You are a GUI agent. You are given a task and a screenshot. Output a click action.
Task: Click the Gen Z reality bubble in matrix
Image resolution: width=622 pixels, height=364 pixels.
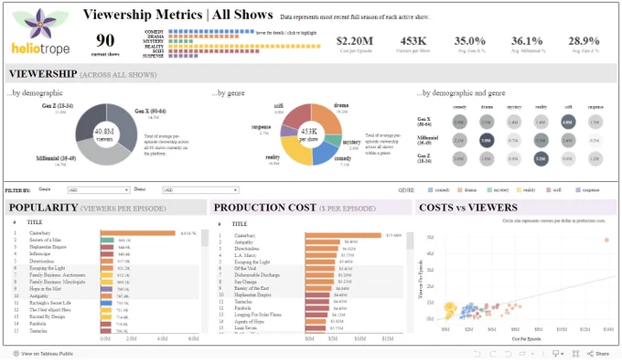point(542,158)
